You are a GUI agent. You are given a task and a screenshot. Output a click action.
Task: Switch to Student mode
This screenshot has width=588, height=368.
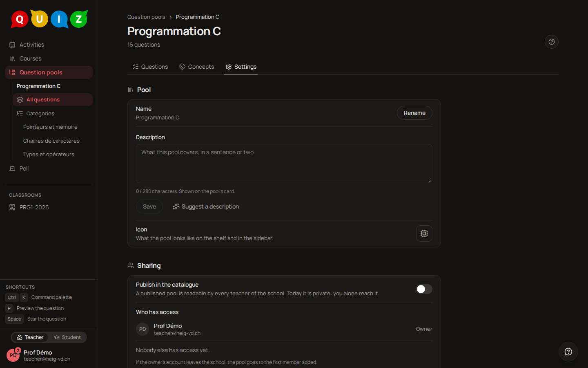coord(67,337)
